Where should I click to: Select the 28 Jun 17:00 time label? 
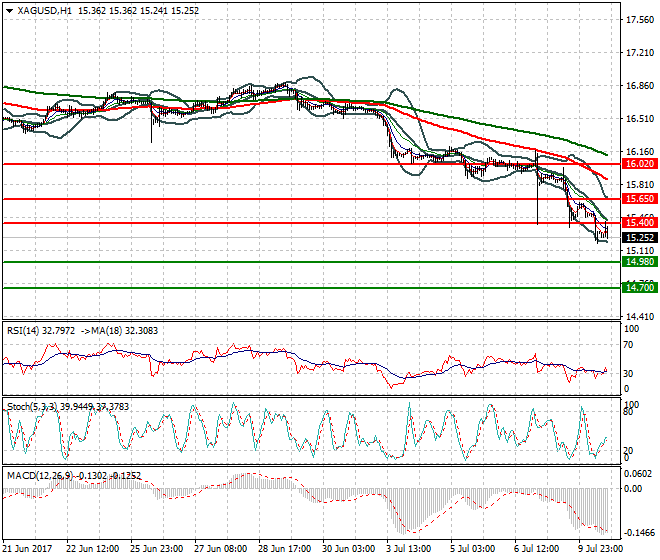click(x=285, y=549)
